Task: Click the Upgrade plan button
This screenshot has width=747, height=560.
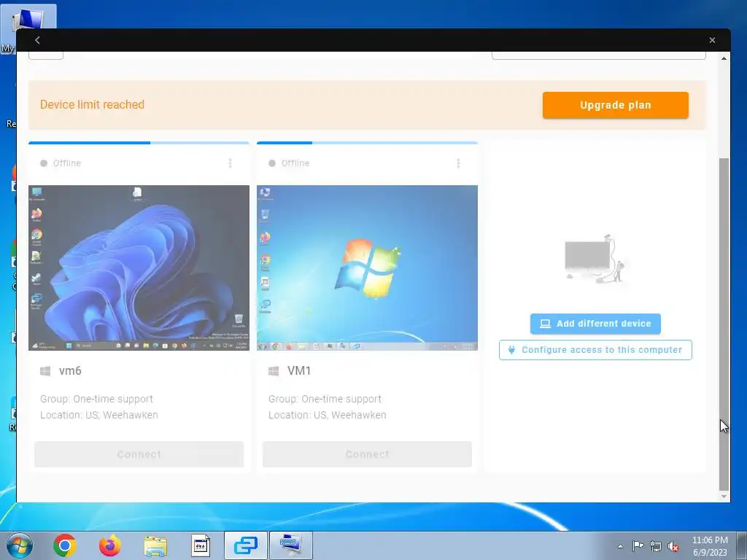Action: (x=615, y=105)
